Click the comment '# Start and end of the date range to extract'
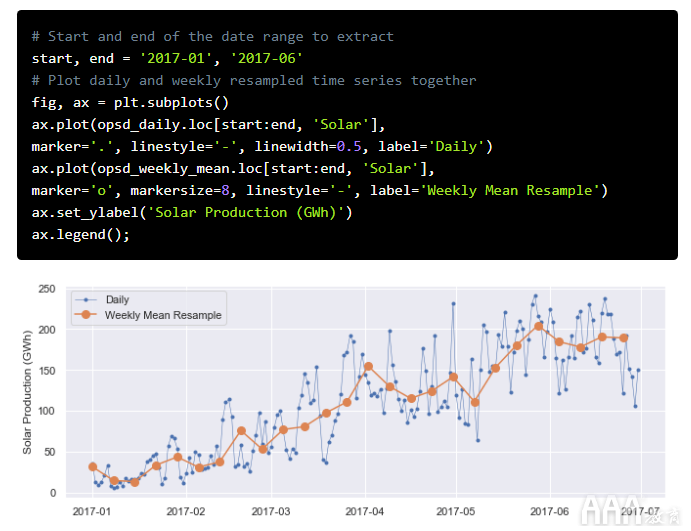This screenshot has width=691, height=531. click(213, 37)
